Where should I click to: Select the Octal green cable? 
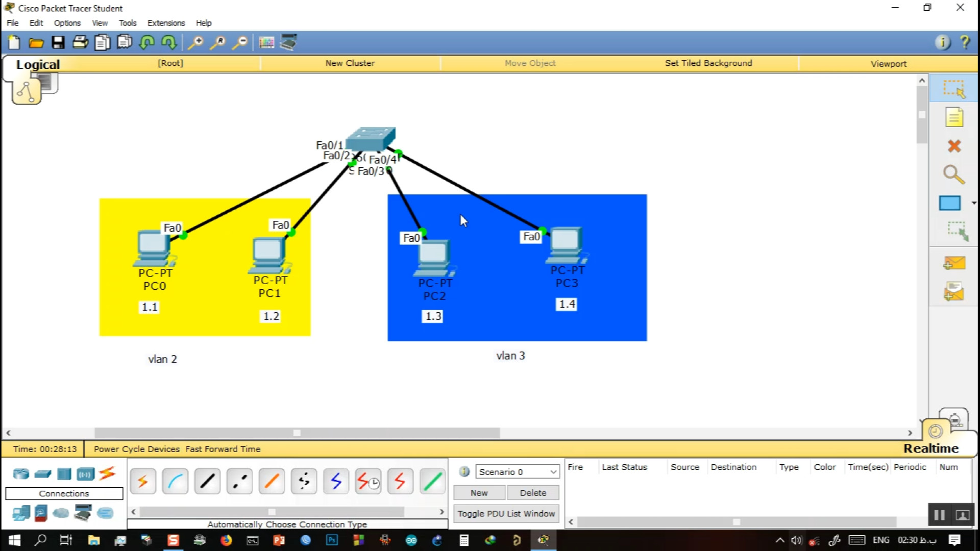[x=432, y=481]
